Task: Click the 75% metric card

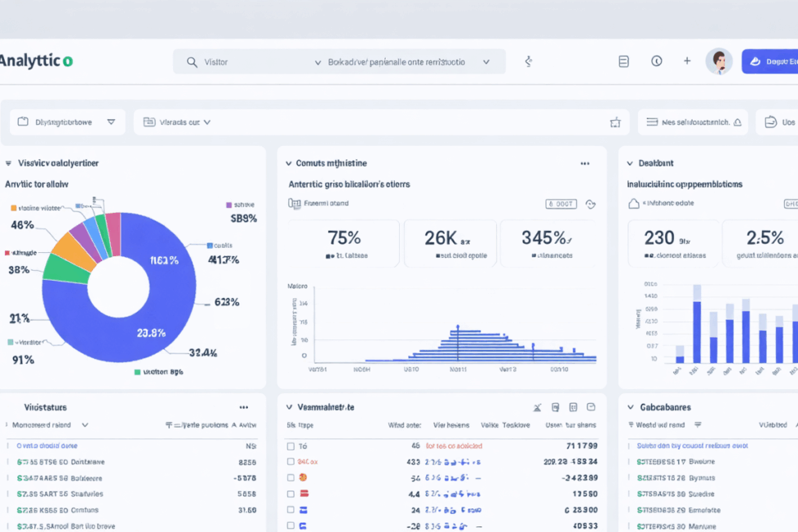Action: click(x=344, y=243)
